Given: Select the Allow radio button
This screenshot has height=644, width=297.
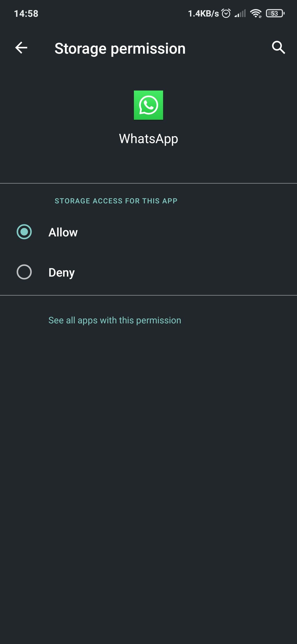Looking at the screenshot, I should tap(24, 232).
